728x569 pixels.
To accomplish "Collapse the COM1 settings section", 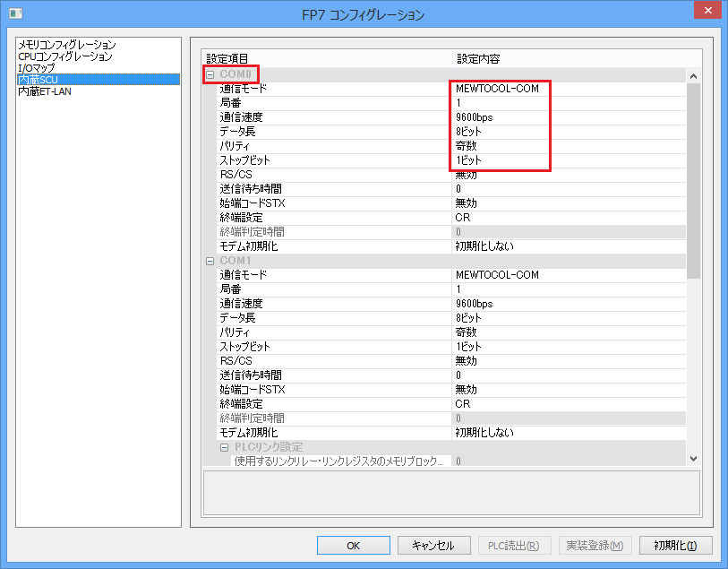I will pos(211,260).
